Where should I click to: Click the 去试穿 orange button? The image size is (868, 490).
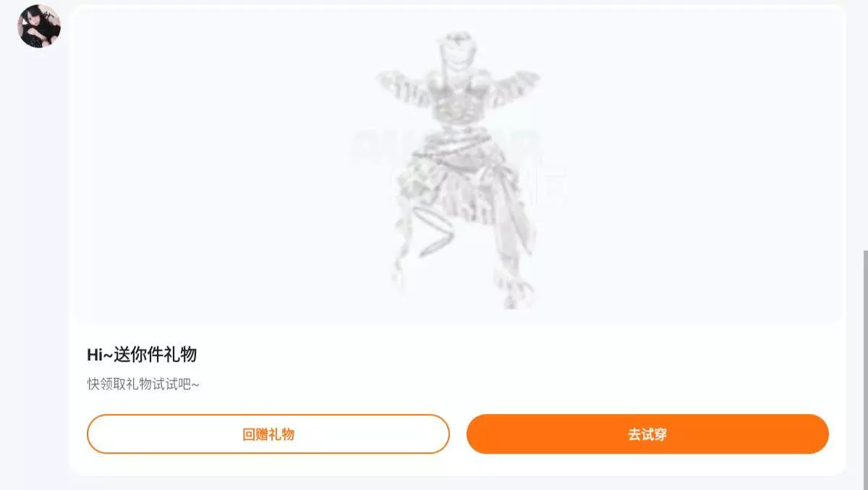pyautogui.click(x=647, y=434)
